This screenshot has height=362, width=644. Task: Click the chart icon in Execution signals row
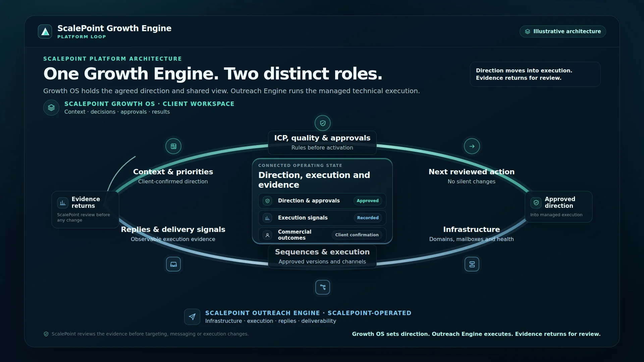tap(267, 218)
